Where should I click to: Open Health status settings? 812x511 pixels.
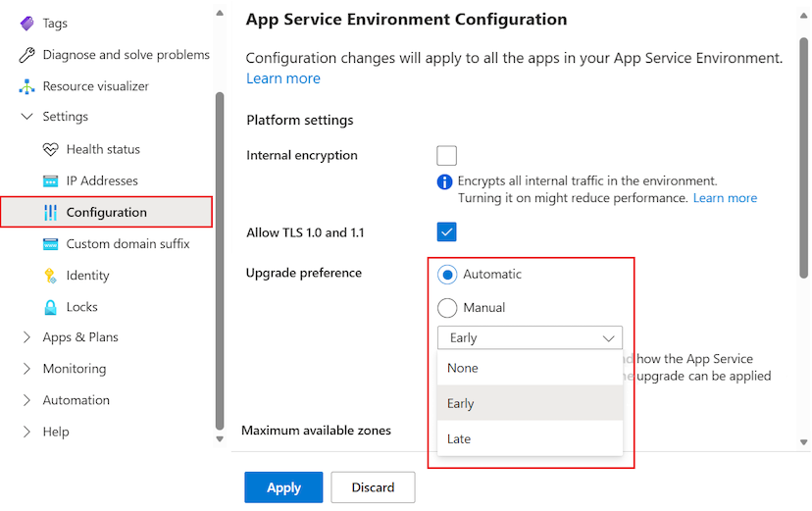pos(103,150)
